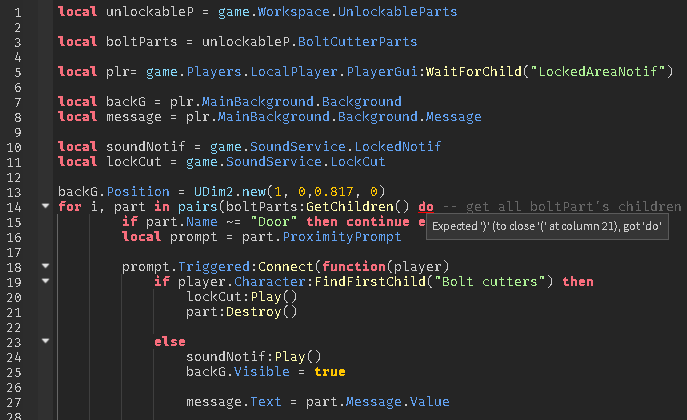Viewport: 687px width, 420px height.
Task: Click the 'pairs' keyword on line 14
Action: (x=198, y=206)
